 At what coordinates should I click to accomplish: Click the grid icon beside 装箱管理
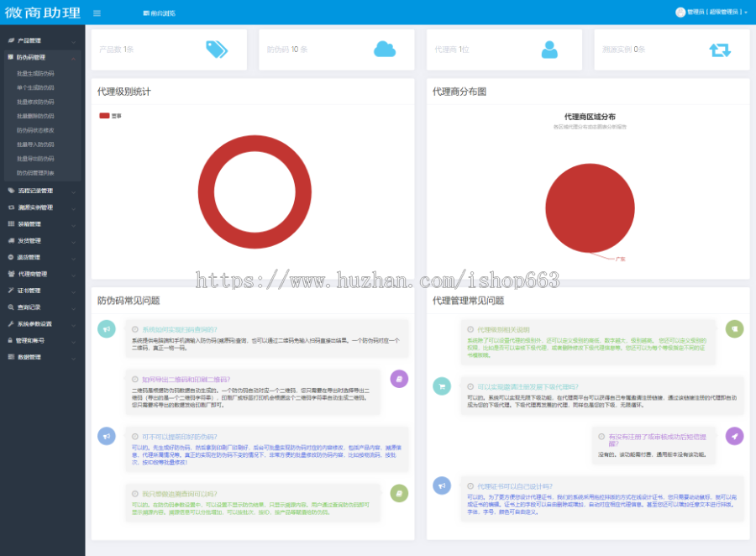pos(11,223)
